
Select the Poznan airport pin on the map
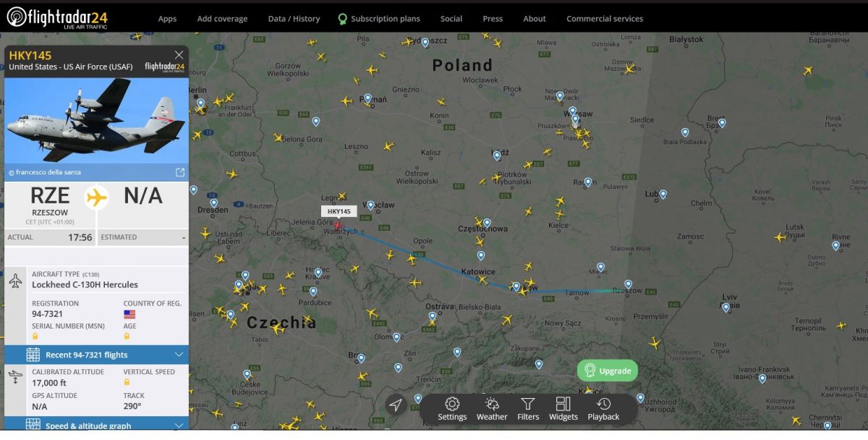coord(367,98)
